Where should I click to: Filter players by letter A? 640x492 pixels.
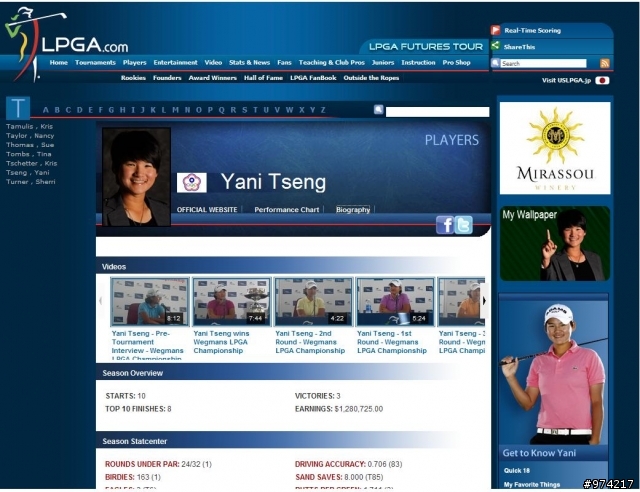pyautogui.click(x=46, y=110)
